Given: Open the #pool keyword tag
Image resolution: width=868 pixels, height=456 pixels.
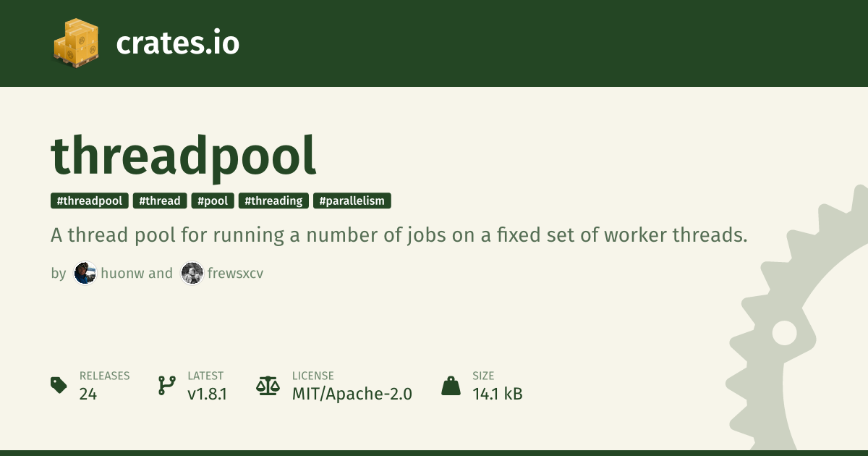Looking at the screenshot, I should coord(213,201).
